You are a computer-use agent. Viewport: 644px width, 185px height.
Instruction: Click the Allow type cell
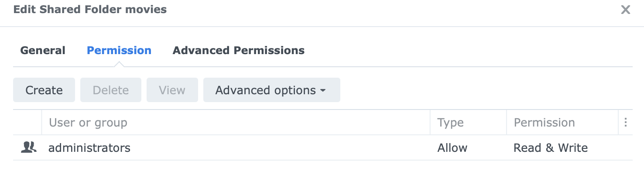coord(452,148)
